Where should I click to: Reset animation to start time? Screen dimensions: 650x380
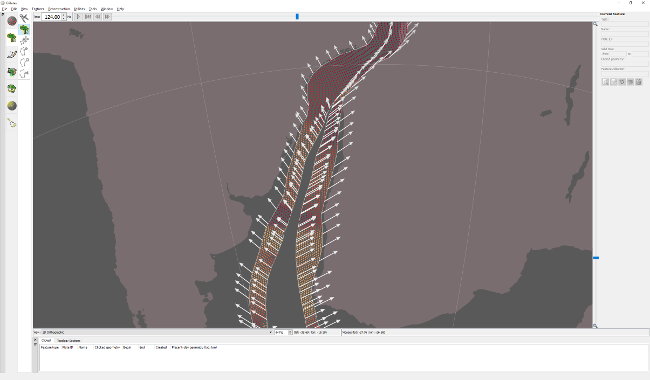click(x=88, y=17)
